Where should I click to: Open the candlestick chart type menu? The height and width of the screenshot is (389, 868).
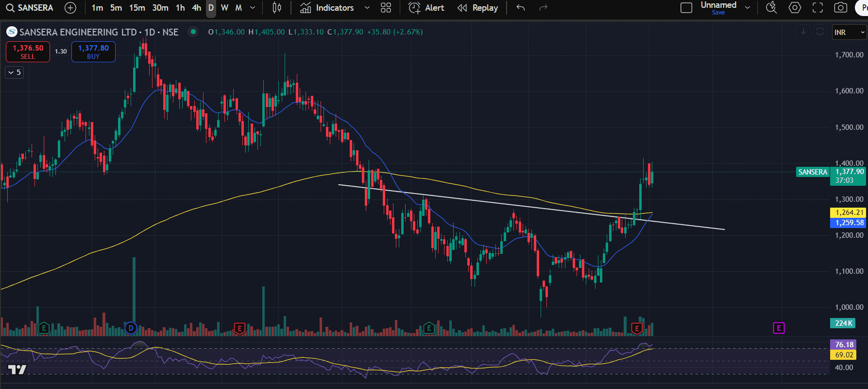coord(277,8)
